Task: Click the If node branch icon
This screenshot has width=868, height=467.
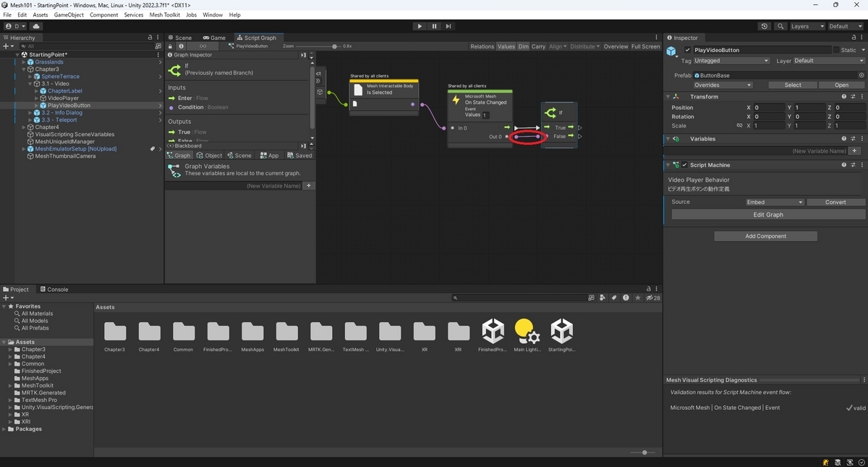Action: 550,112
